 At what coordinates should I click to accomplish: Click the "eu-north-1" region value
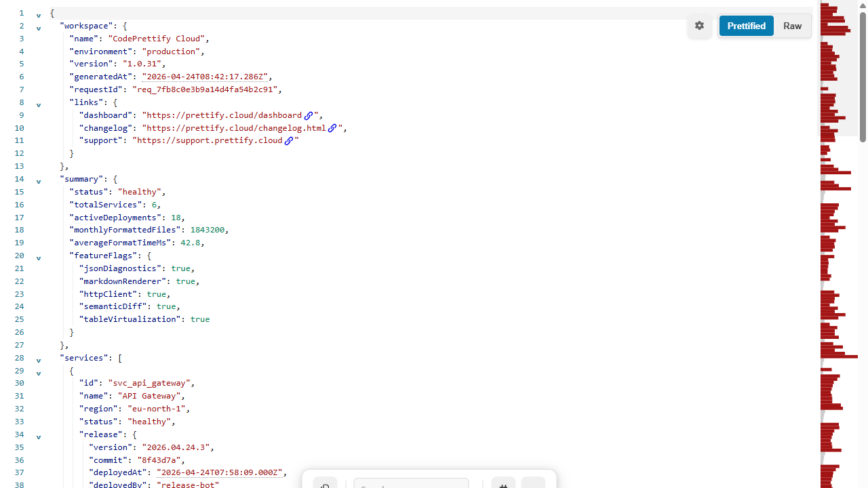point(157,409)
